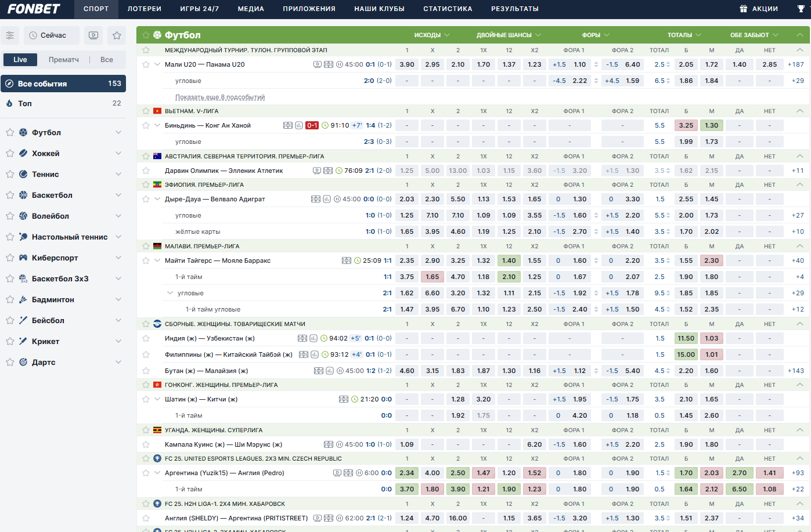Toggle the video broadcast filter icon

(x=93, y=35)
